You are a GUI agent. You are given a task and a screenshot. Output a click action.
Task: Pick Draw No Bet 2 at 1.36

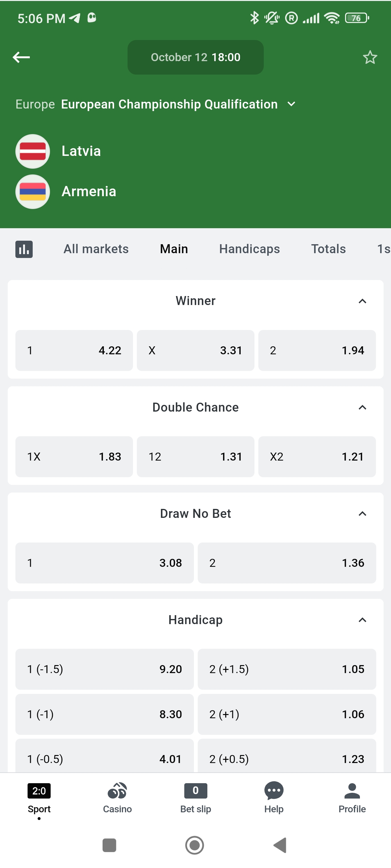pos(287,563)
